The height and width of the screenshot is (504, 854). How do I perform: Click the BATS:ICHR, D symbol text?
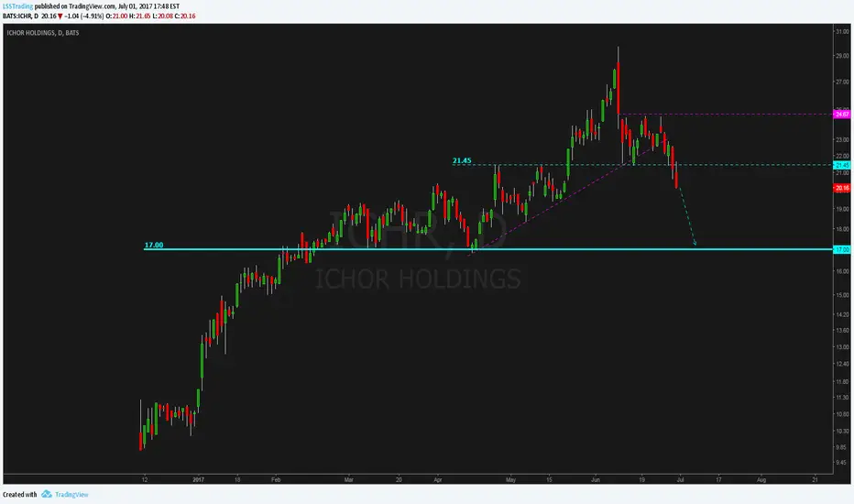coord(20,16)
